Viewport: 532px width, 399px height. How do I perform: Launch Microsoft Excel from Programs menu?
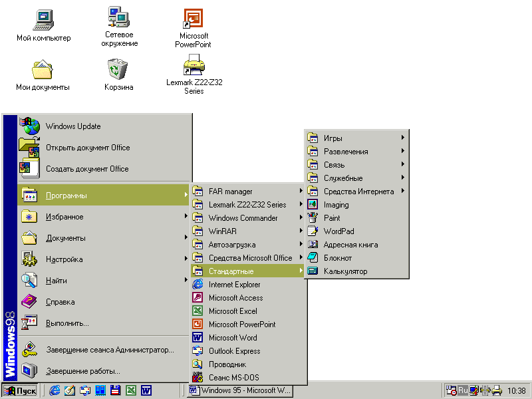pos(247,311)
